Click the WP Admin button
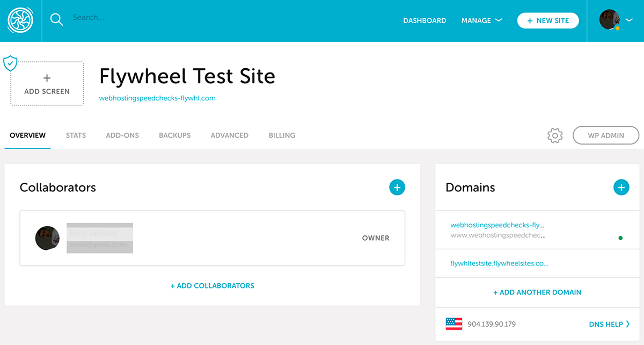 coord(606,135)
